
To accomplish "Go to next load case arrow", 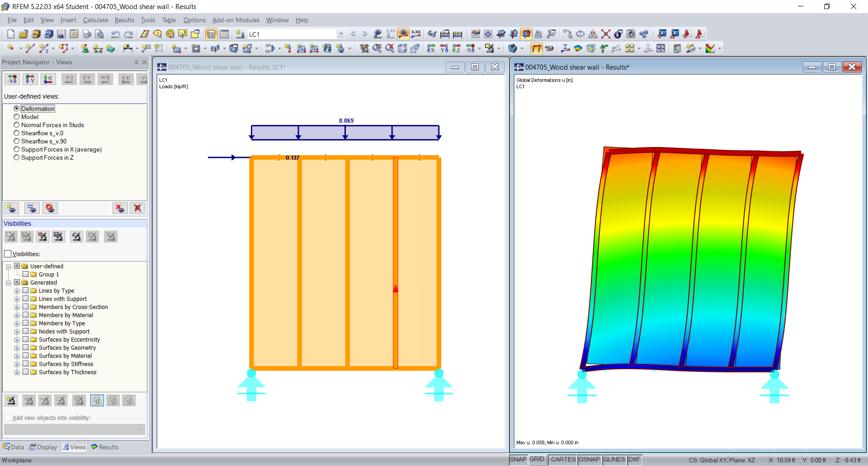I will tap(365, 34).
